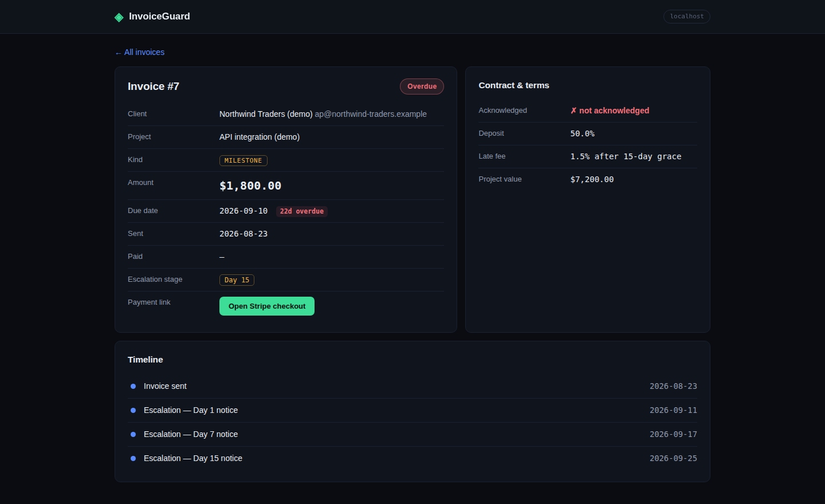Click the 1.5% after 15-day grace late fee
Viewport: 825px width, 504px height.
pyautogui.click(x=626, y=156)
